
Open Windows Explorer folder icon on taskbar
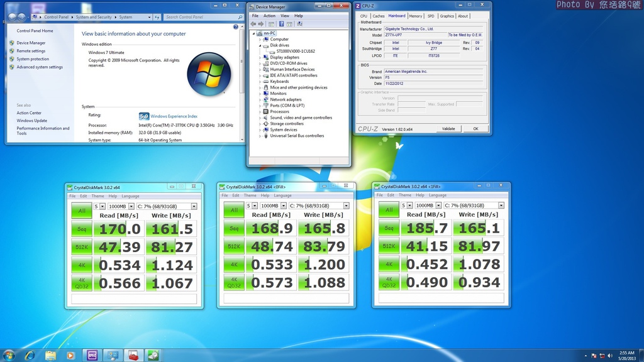50,356
